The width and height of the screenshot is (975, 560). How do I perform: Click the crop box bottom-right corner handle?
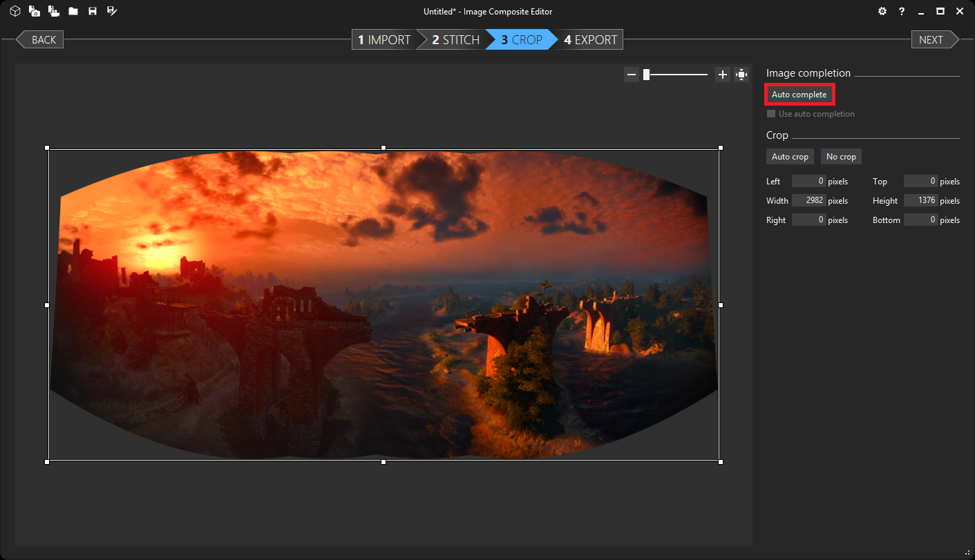coord(721,461)
